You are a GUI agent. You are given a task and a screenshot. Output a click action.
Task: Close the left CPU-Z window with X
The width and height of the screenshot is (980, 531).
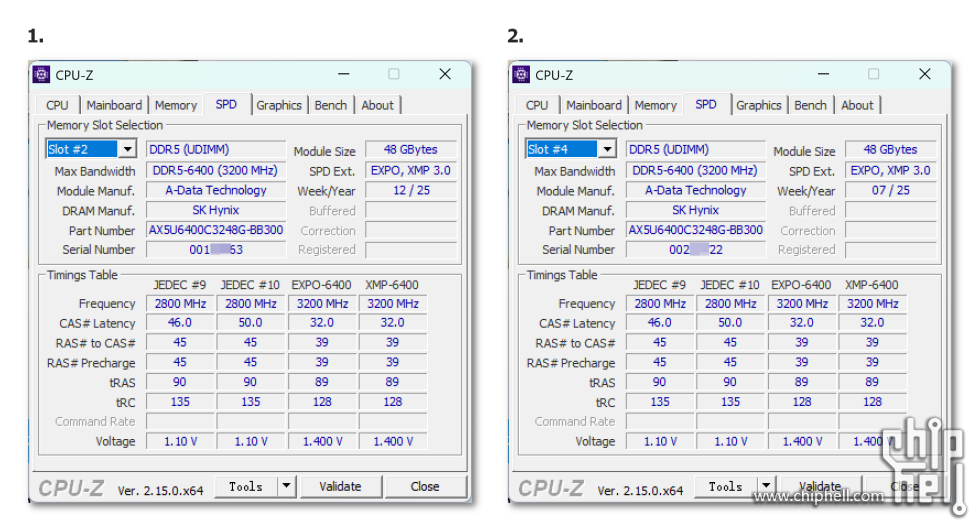tap(445, 74)
